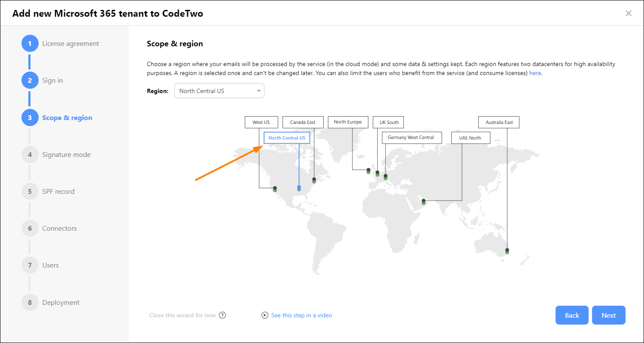Image resolution: width=644 pixels, height=343 pixels.
Task: Click the West US datacenter marker
Action: (275, 189)
